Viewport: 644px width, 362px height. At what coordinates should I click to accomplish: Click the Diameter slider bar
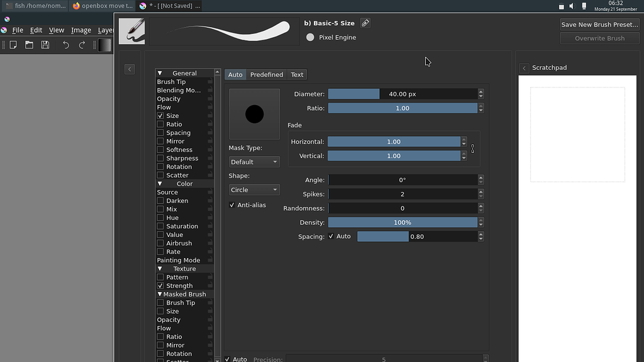point(402,94)
